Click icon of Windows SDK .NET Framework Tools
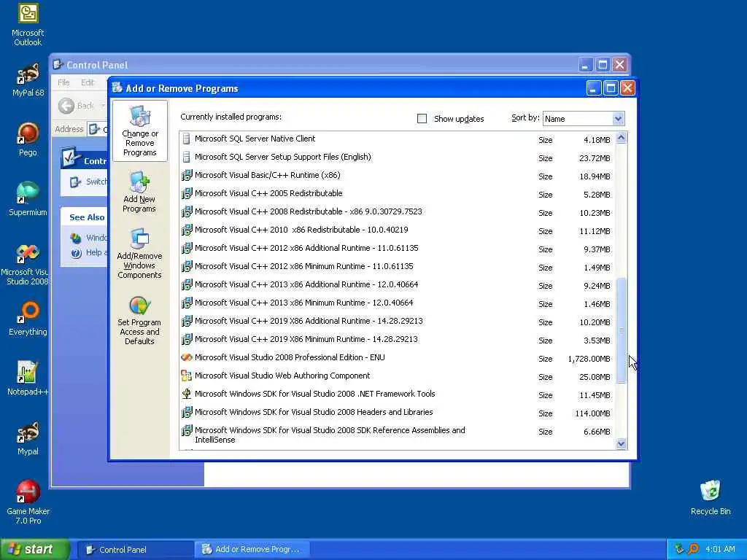Image resolution: width=747 pixels, height=560 pixels. 186,394
